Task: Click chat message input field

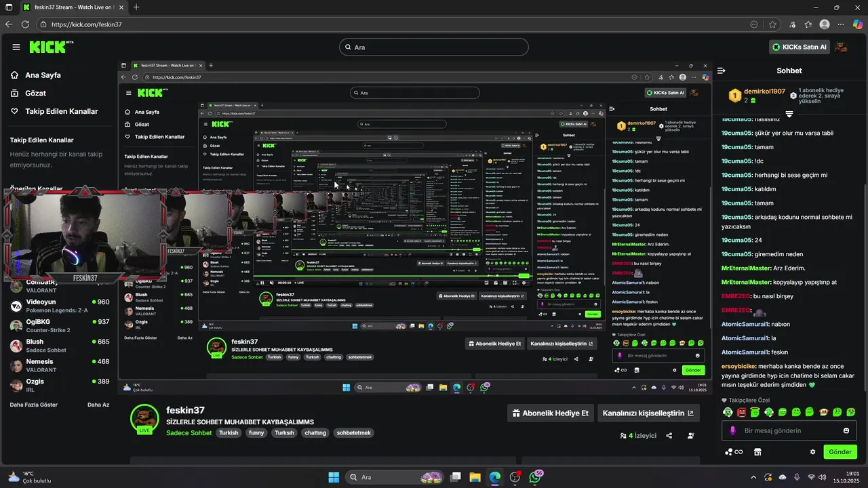Action: coord(789,430)
